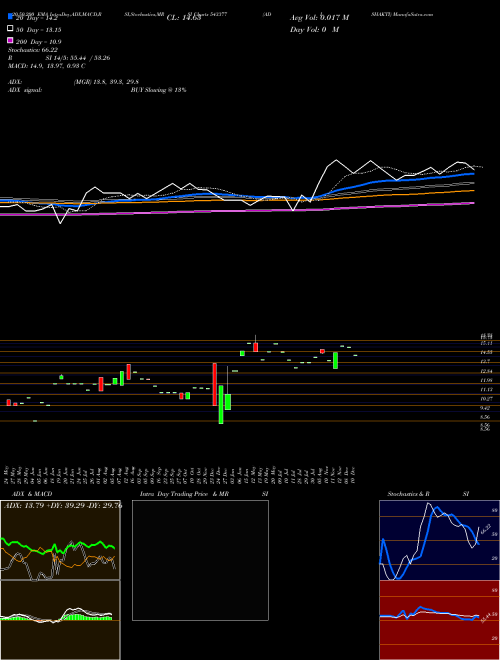Click the blue Stochastics chart panel
The width and height of the screenshot is (500, 660).
click(x=439, y=540)
